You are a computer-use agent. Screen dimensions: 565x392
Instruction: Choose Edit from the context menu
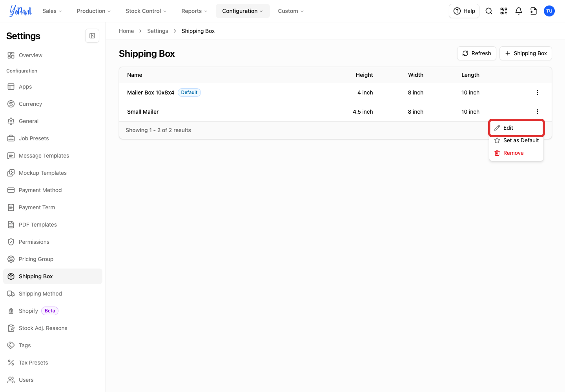click(516, 128)
